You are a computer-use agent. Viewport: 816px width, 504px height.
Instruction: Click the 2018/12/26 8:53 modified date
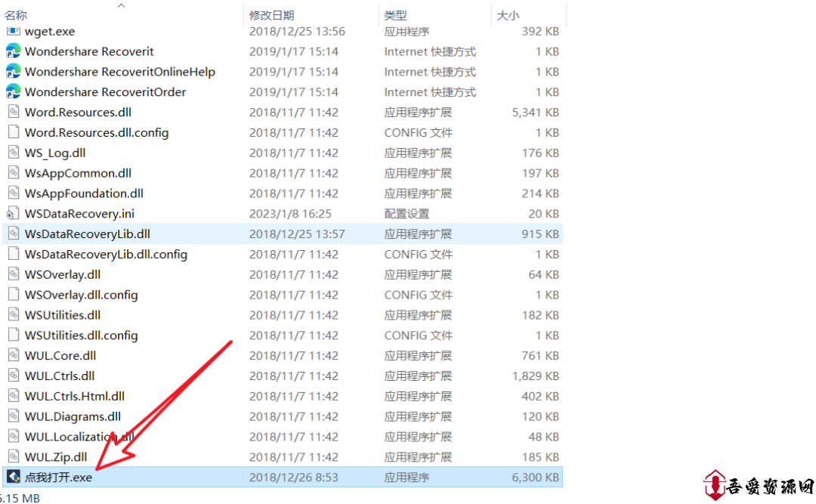click(x=293, y=478)
